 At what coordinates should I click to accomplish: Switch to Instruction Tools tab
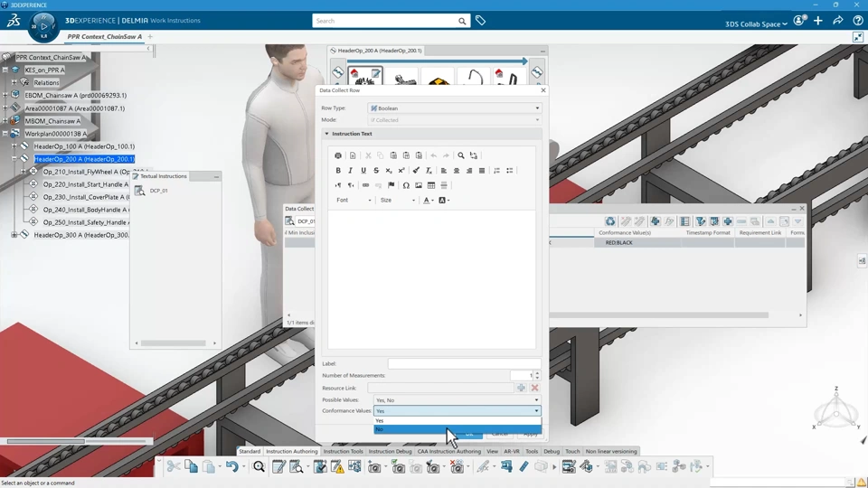(344, 452)
